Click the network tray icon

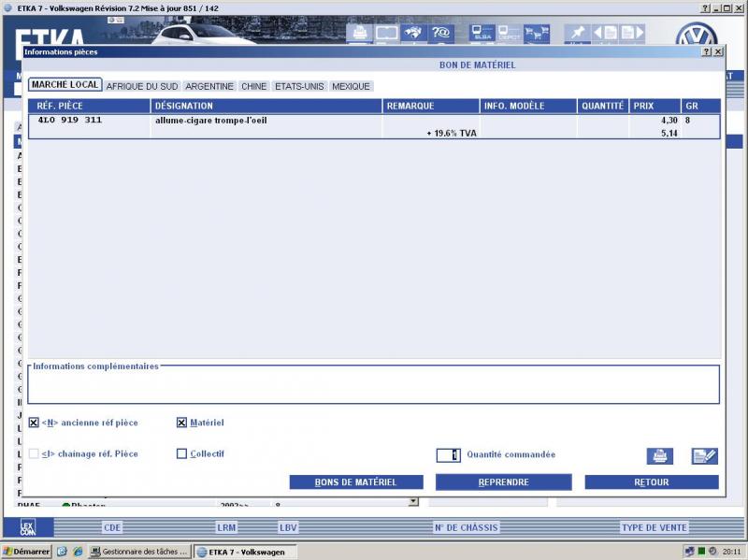tap(689, 552)
